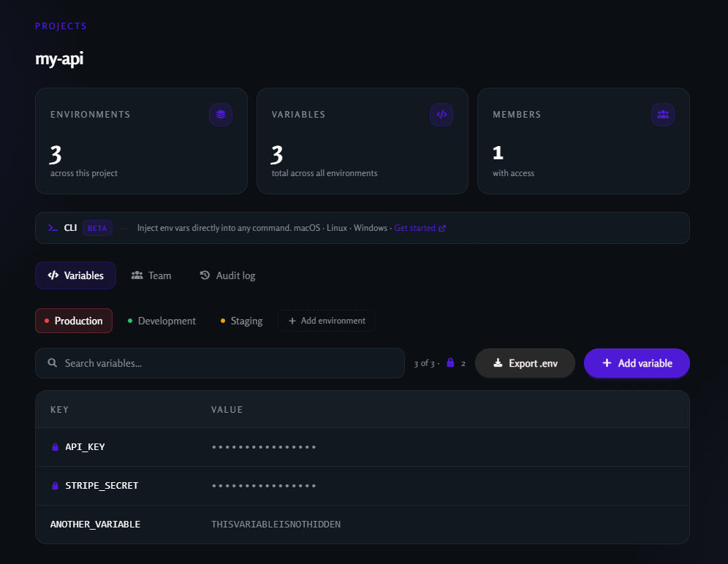Switch to the Development environment
The height and width of the screenshot is (564, 728).
point(162,320)
